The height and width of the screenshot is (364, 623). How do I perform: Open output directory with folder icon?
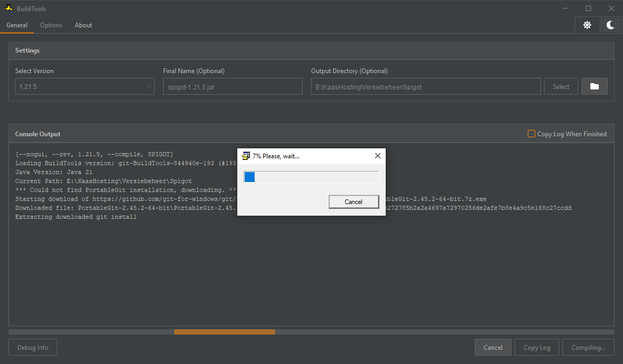click(x=595, y=87)
